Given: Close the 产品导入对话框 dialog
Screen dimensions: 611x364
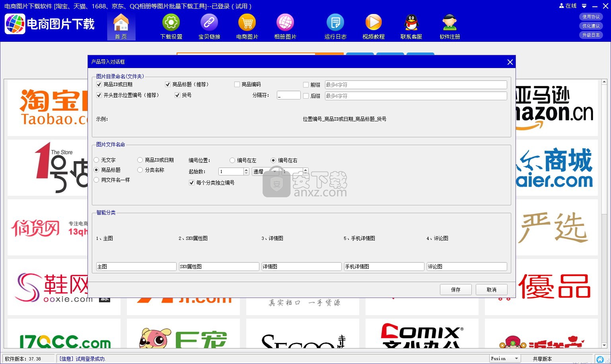Looking at the screenshot, I should [x=510, y=62].
